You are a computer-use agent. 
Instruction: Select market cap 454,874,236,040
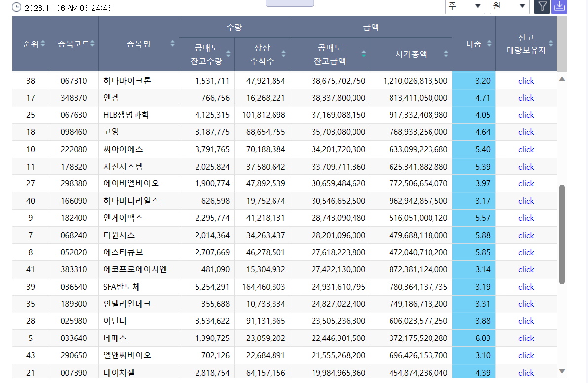point(418,373)
